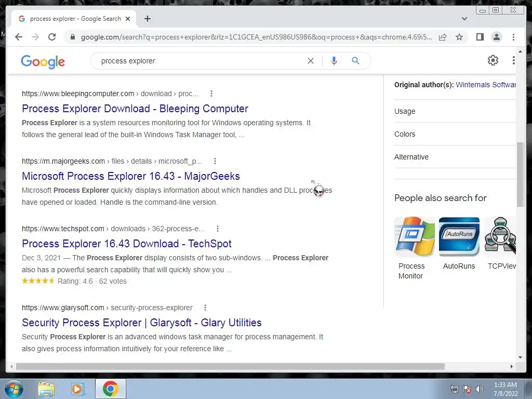Viewport: 532px width, 399px height.
Task: Open options for Glarysoft result
Action: tap(205, 308)
